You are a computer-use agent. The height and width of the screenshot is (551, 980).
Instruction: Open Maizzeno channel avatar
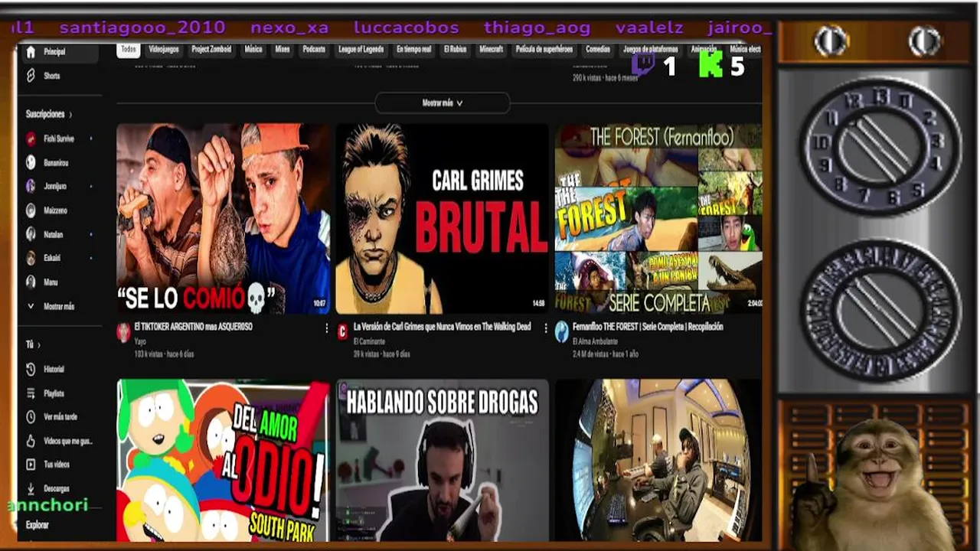[31, 210]
